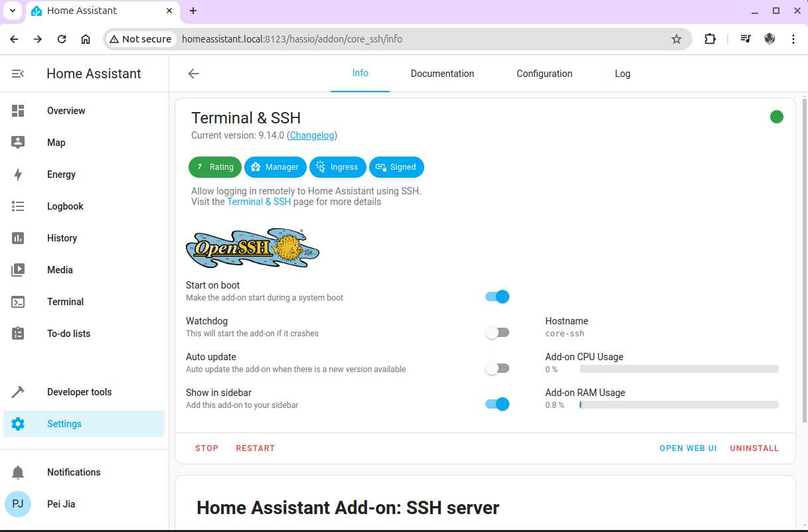Open the To-do lists clipboard icon

18,334
